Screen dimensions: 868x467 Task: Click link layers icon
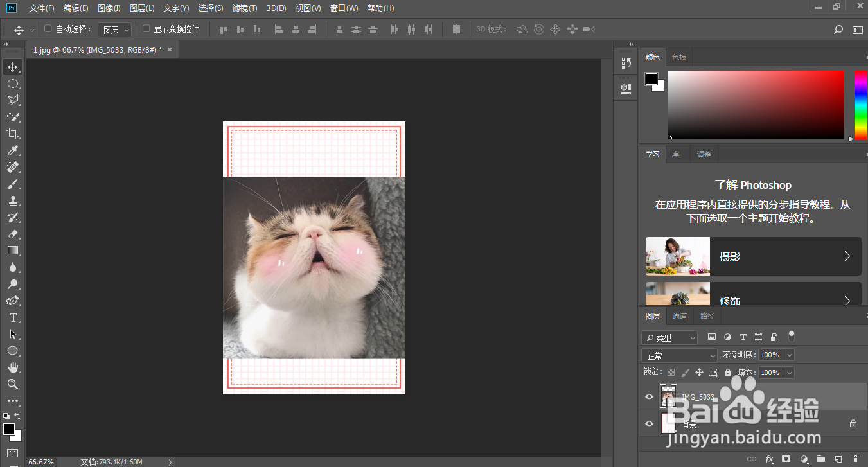coord(752,459)
